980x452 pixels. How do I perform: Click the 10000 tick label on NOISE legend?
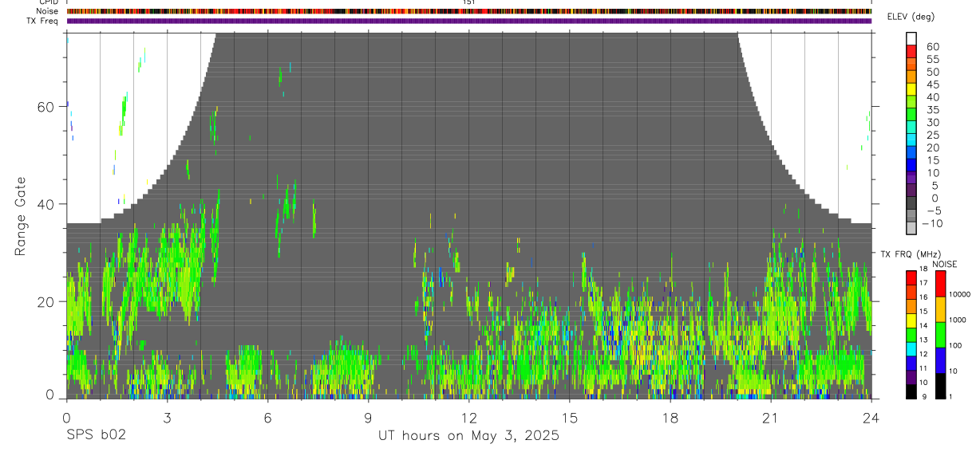960,294
